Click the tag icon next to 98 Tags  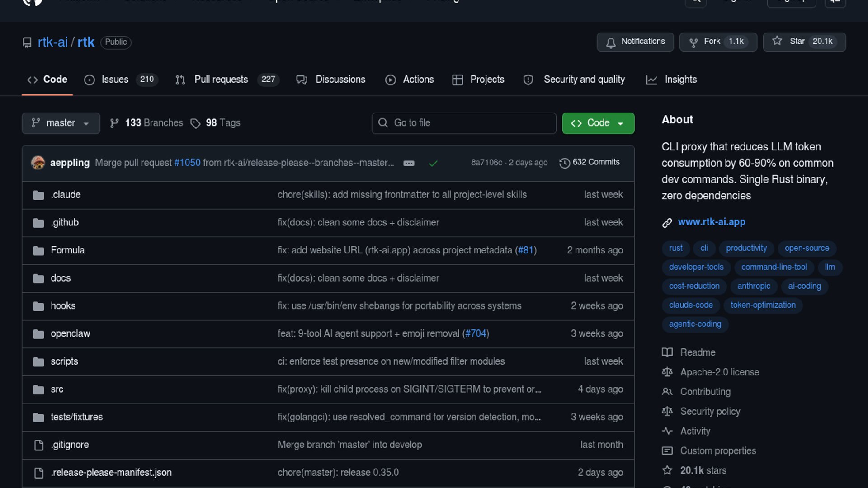tap(195, 123)
